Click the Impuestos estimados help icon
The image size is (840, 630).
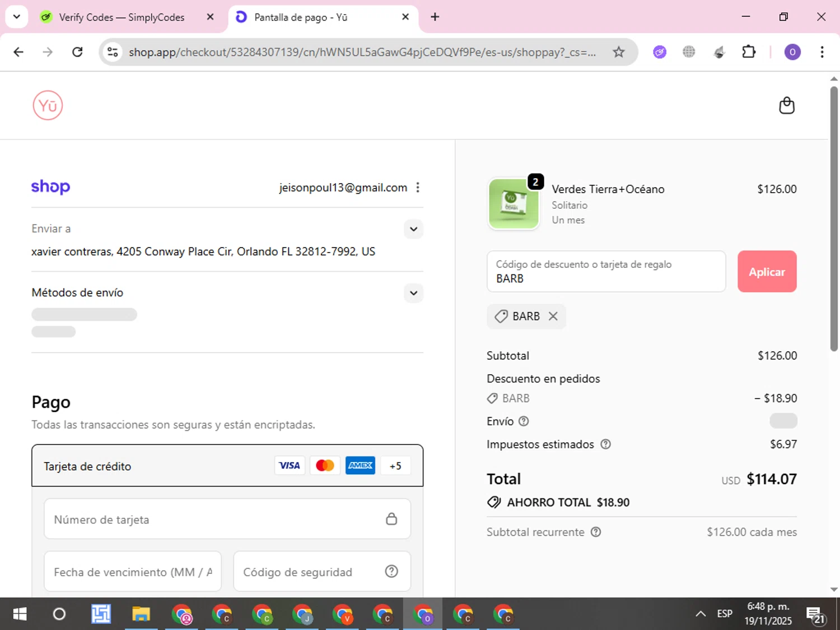click(x=605, y=444)
